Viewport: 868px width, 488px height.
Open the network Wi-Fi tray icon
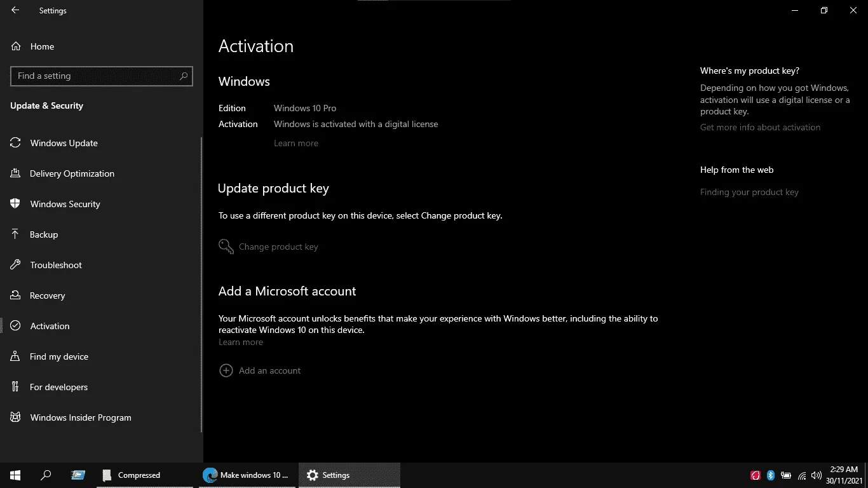[802, 475]
